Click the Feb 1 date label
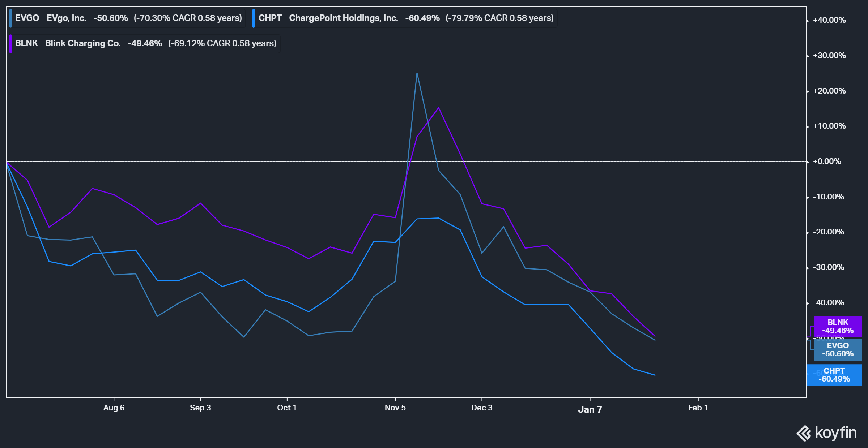Viewport: 868px width, 448px height. tap(698, 408)
